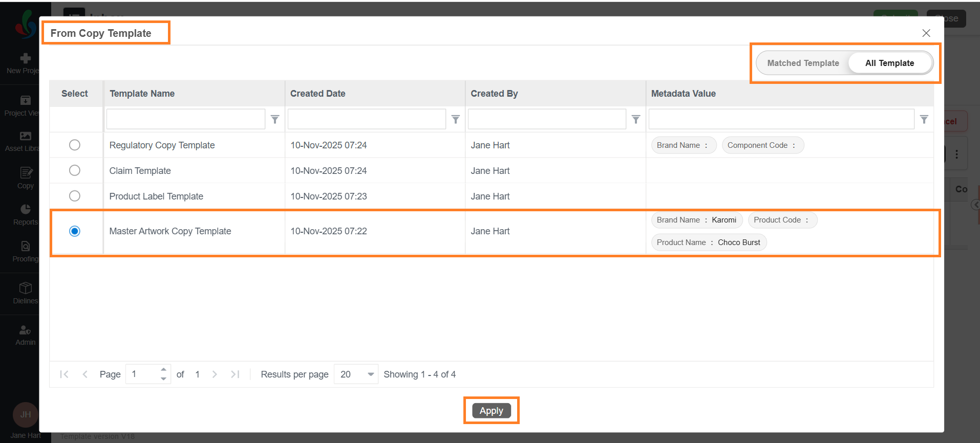Choose the Product Label Template radio button
The width and height of the screenshot is (980, 443).
[75, 196]
